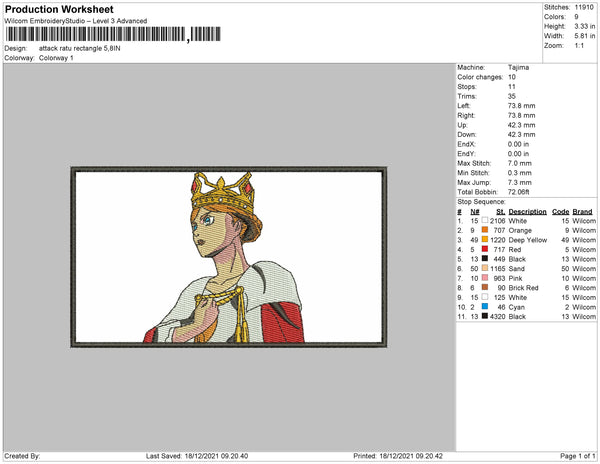Click the Zoom value 1:1
Screen dimensions: 600x464
[579, 46]
